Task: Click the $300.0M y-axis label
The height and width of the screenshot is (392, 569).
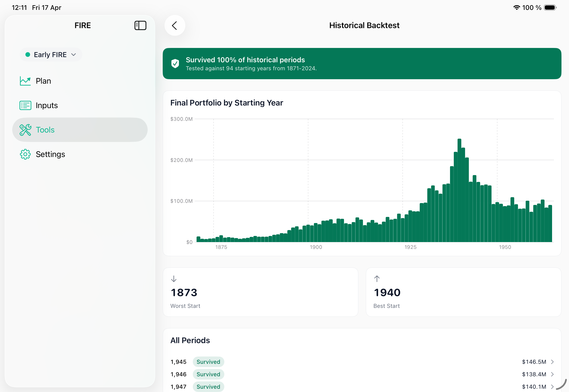Action: [181, 119]
